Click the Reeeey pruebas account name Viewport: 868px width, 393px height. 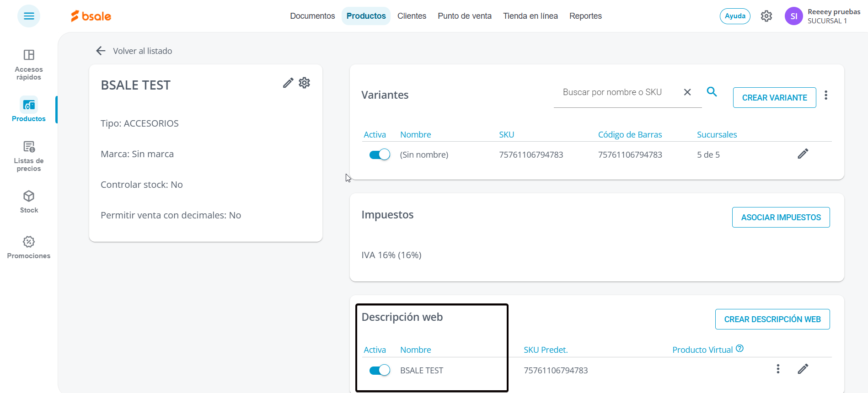point(834,12)
